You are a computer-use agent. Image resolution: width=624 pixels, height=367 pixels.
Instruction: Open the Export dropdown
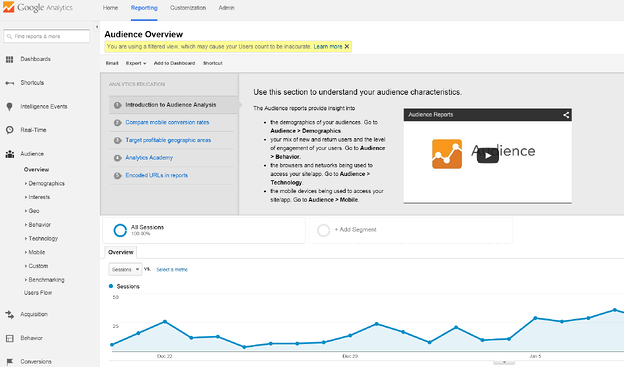[x=136, y=63]
